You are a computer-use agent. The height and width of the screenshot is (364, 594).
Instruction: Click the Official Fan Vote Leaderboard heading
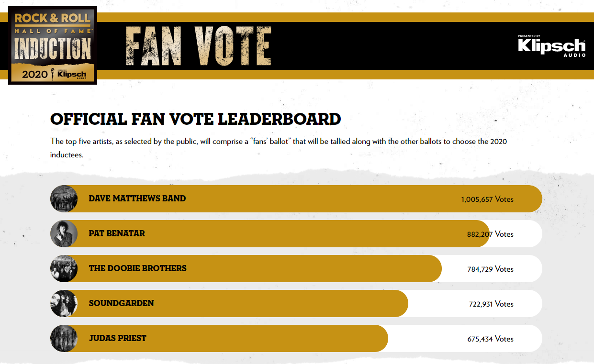[x=196, y=119]
